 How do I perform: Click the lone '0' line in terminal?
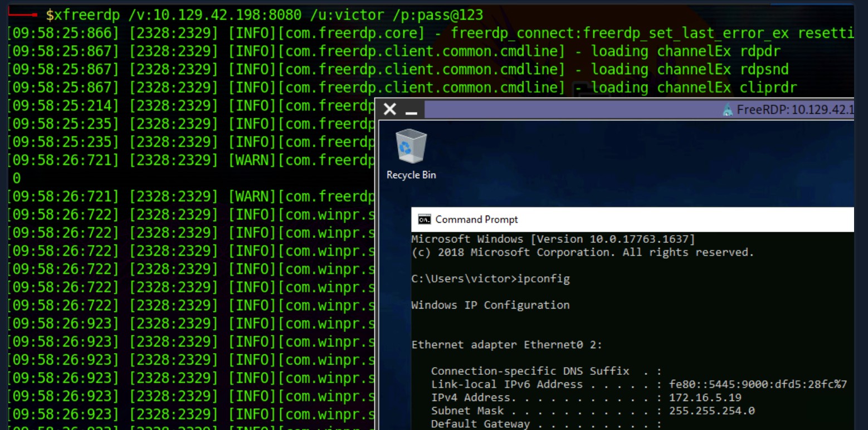[x=17, y=179]
